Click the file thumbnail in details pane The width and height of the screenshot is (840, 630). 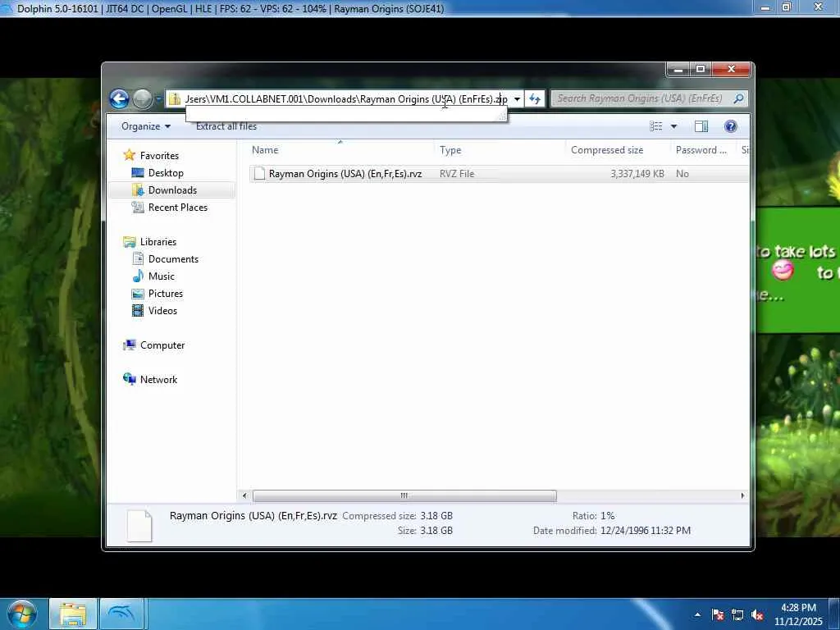139,525
